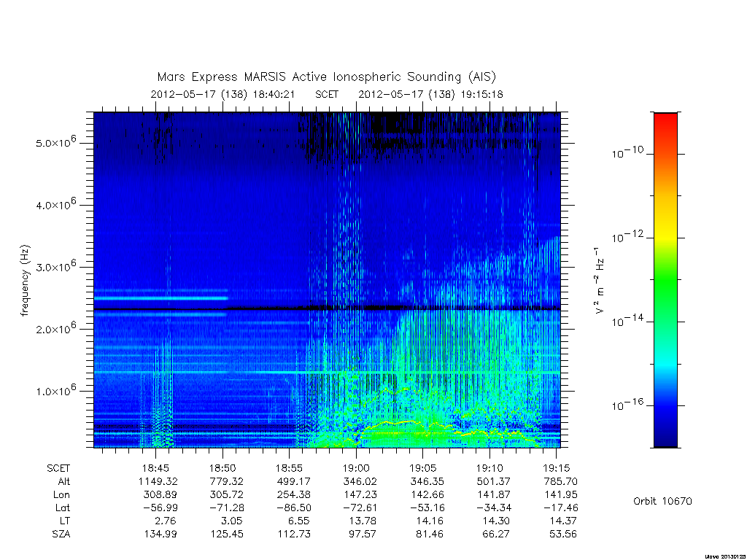This screenshot has width=747, height=560.
Task: Click latitude value -17.46
Action: (x=561, y=507)
